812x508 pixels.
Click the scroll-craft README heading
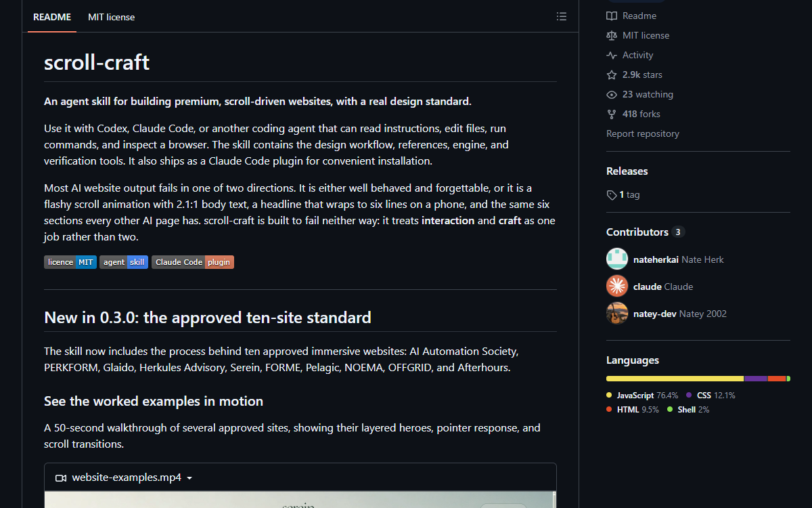[97, 62]
